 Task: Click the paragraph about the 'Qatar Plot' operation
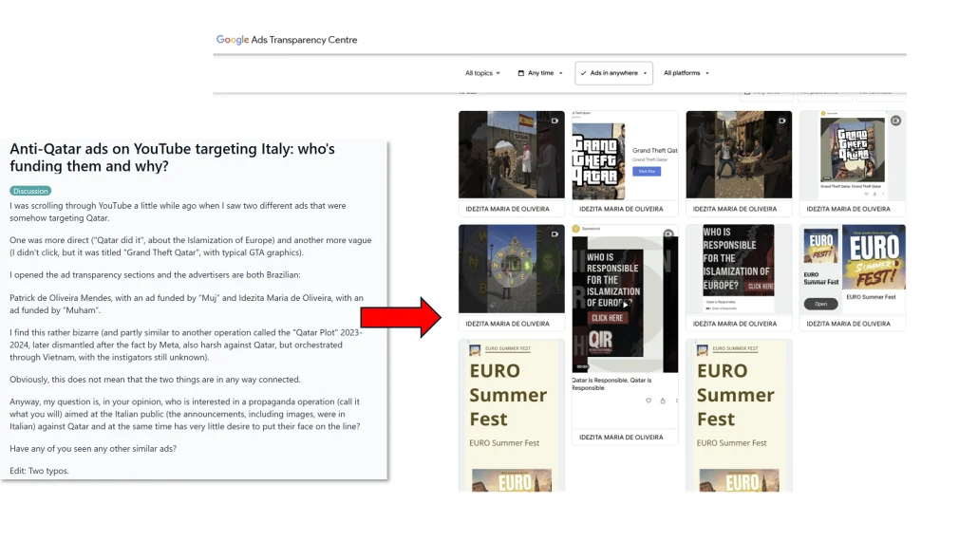pos(186,345)
